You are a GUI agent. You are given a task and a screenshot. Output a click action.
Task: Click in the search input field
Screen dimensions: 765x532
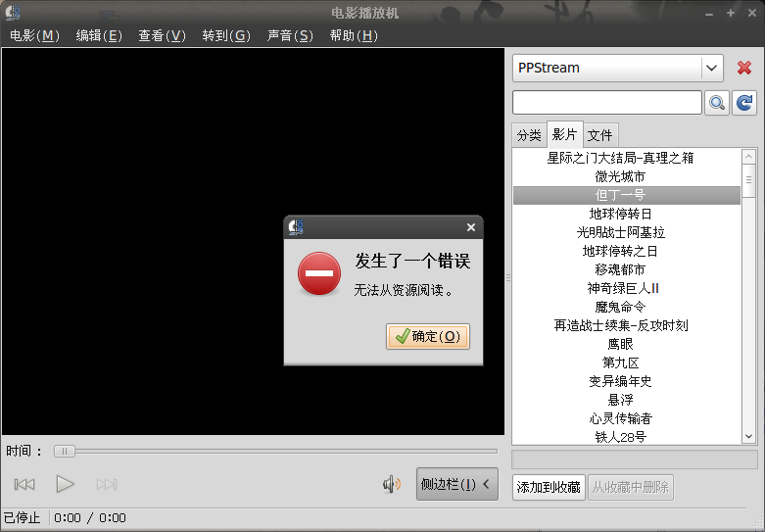coord(607,103)
